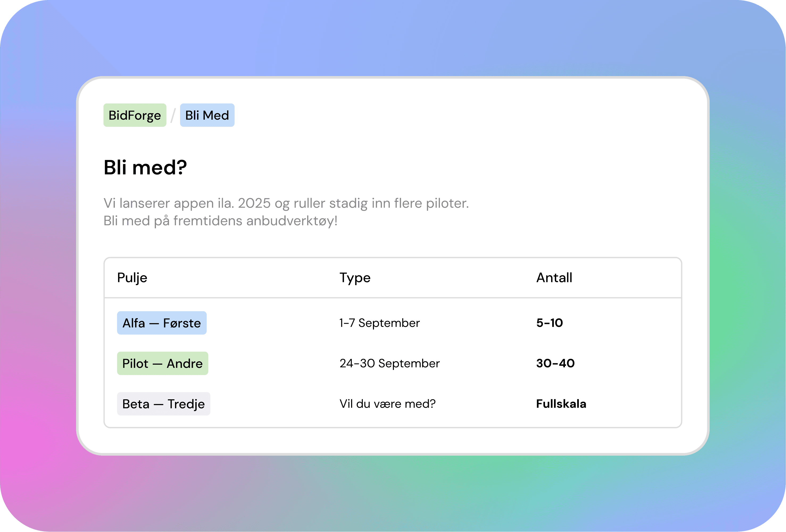Click the '30-40' count value
Image resolution: width=786 pixels, height=532 pixels.
pos(555,364)
